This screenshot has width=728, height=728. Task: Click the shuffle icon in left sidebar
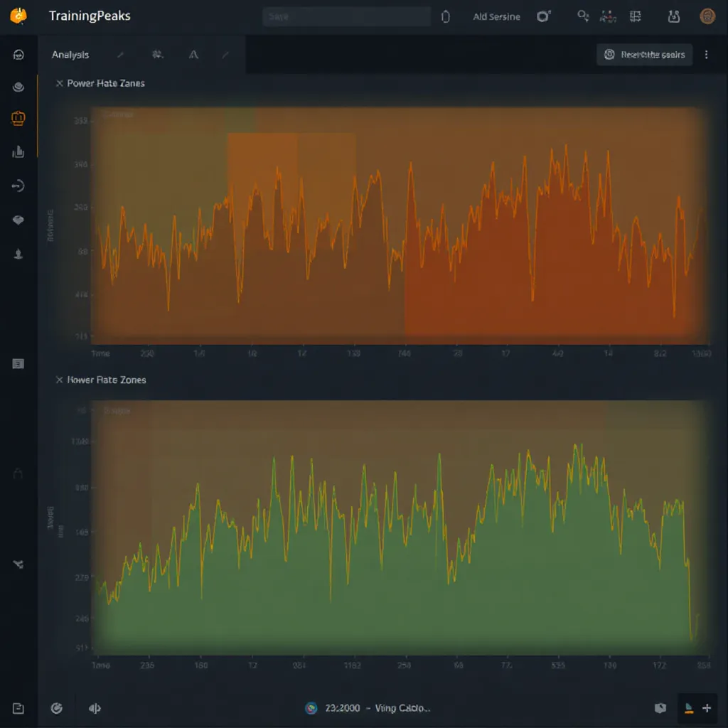(x=18, y=564)
